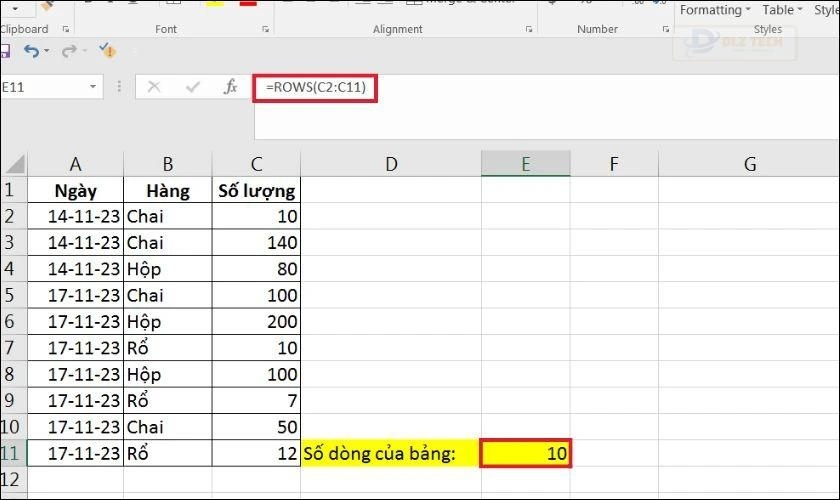The image size is (840, 500).
Task: Select column E header
Action: tap(526, 164)
